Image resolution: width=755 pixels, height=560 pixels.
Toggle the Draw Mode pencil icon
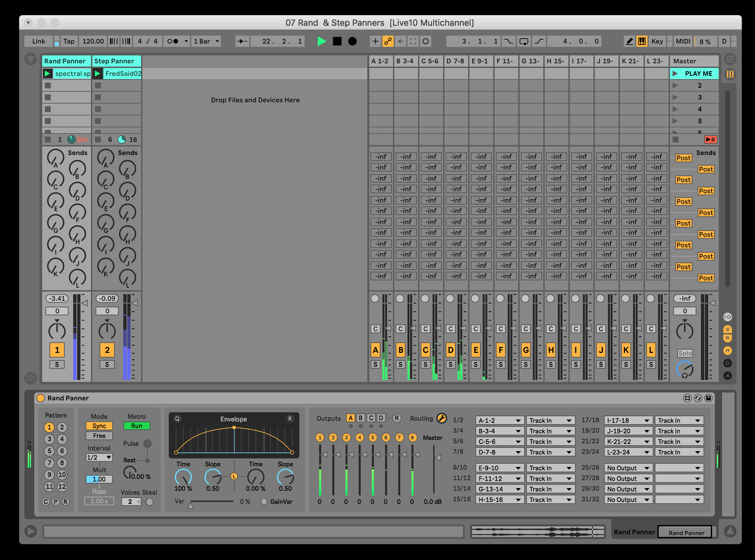pyautogui.click(x=629, y=41)
